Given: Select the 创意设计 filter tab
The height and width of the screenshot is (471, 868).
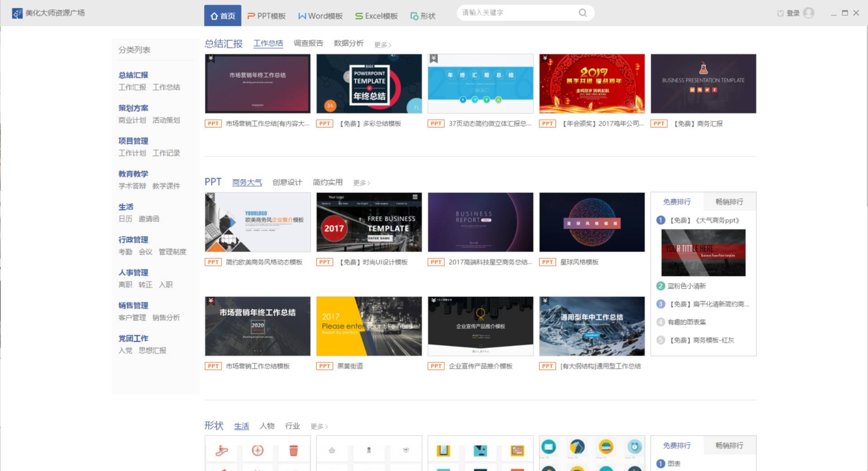Looking at the screenshot, I should [286, 183].
